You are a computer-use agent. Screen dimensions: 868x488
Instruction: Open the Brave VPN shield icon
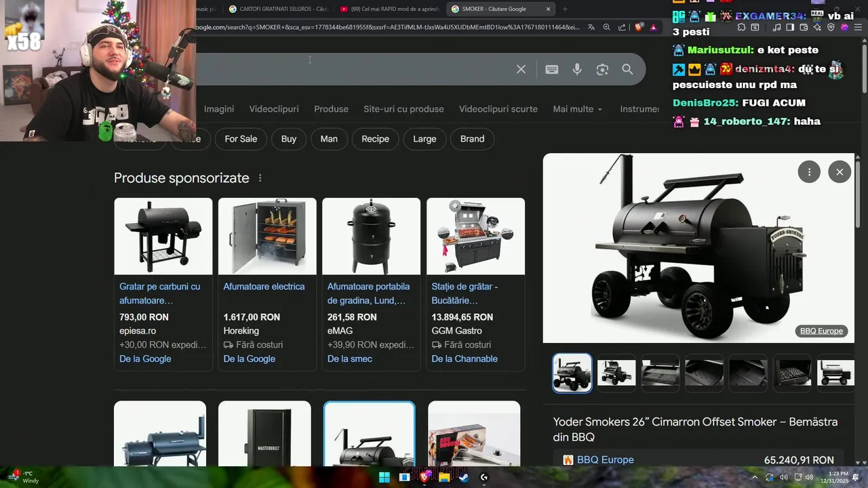pos(831,27)
